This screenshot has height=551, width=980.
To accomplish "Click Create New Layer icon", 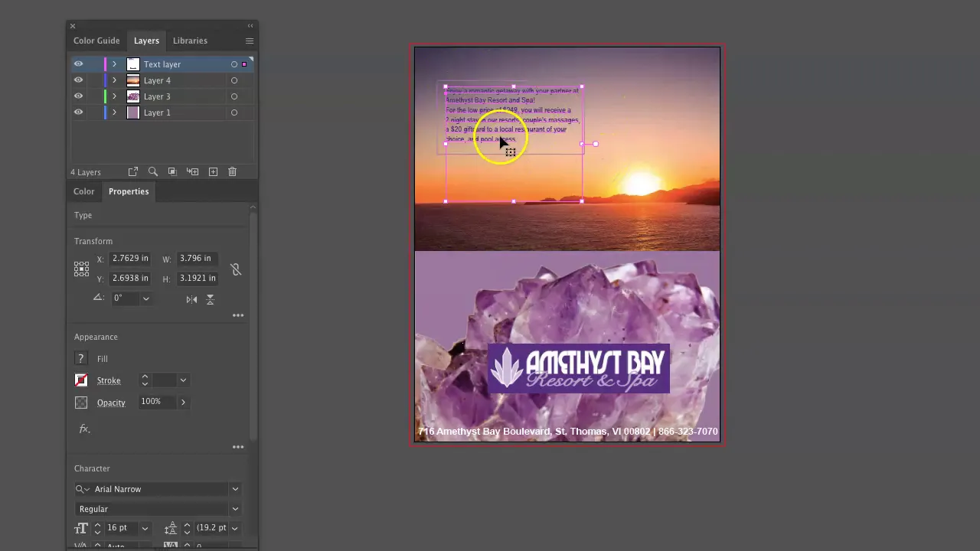I will (213, 172).
